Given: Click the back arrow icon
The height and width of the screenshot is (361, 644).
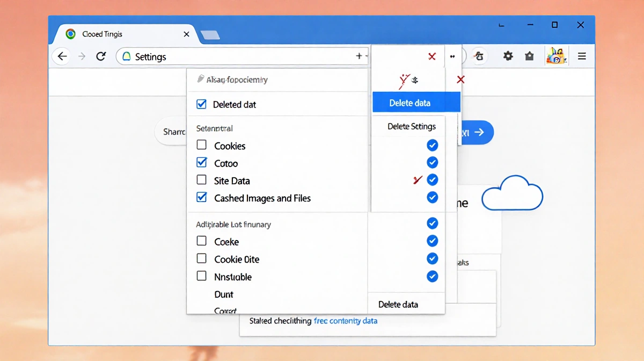Looking at the screenshot, I should click(62, 56).
